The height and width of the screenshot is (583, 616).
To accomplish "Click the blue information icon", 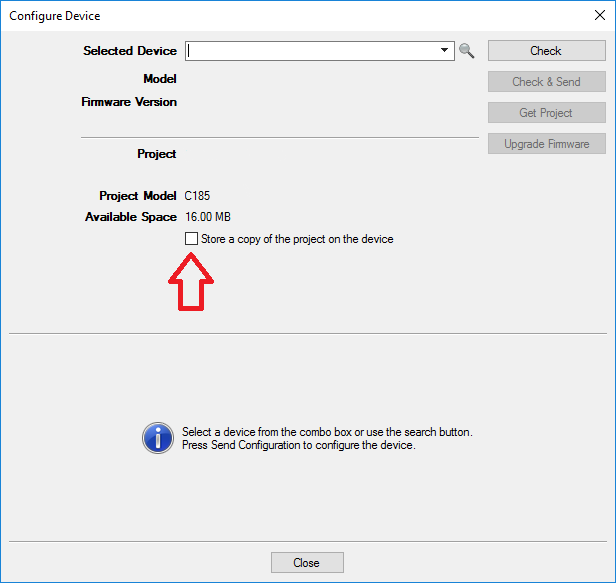I will point(158,438).
